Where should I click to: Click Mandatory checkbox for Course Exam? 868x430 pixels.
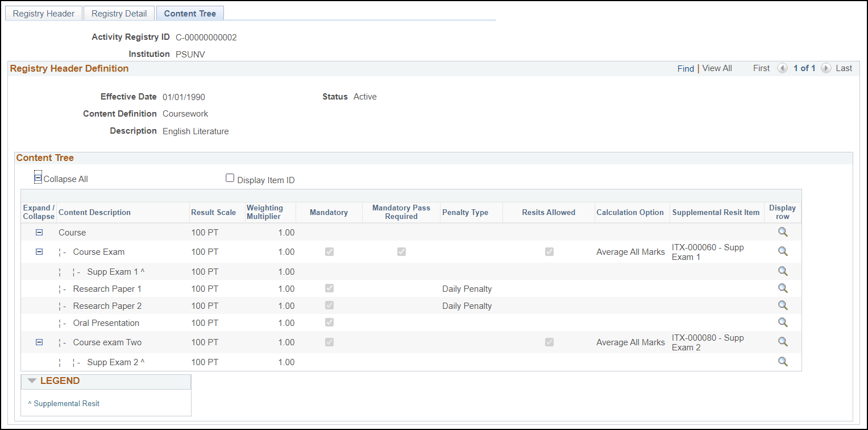coord(329,251)
